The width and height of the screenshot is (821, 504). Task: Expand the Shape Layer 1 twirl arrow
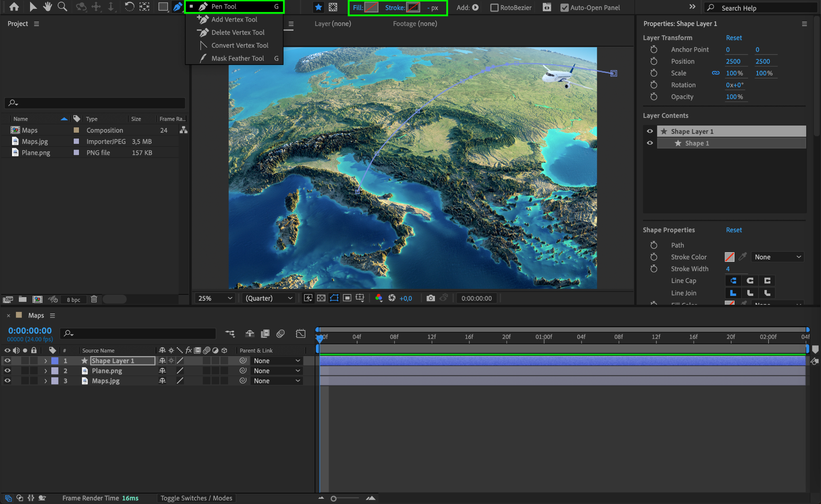pos(45,360)
